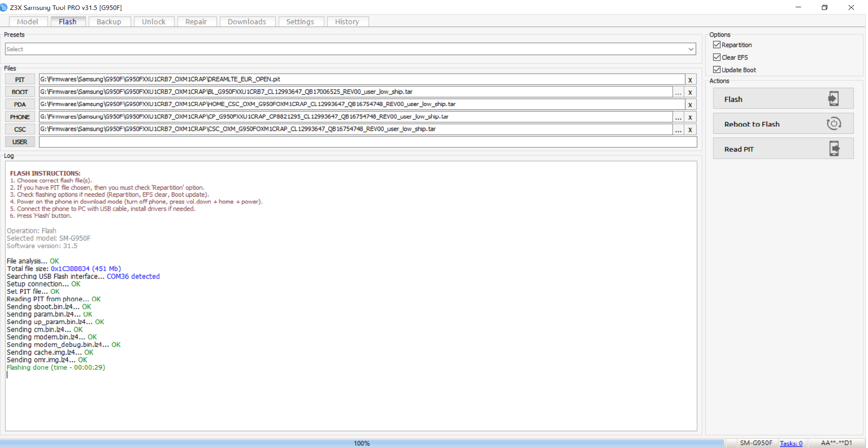Click the AA**-**D1 status bar entry
The width and height of the screenshot is (868, 448).
836,443
